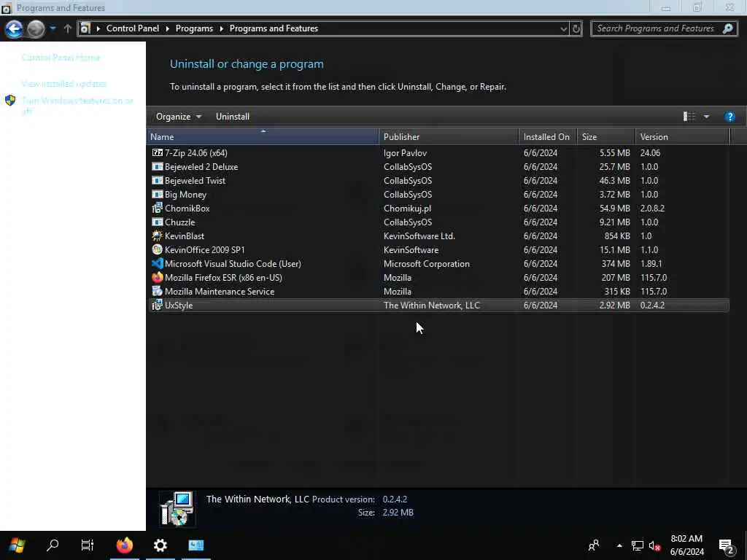Click the Forward navigation arrow
The height and width of the screenshot is (560, 747).
[x=36, y=28]
